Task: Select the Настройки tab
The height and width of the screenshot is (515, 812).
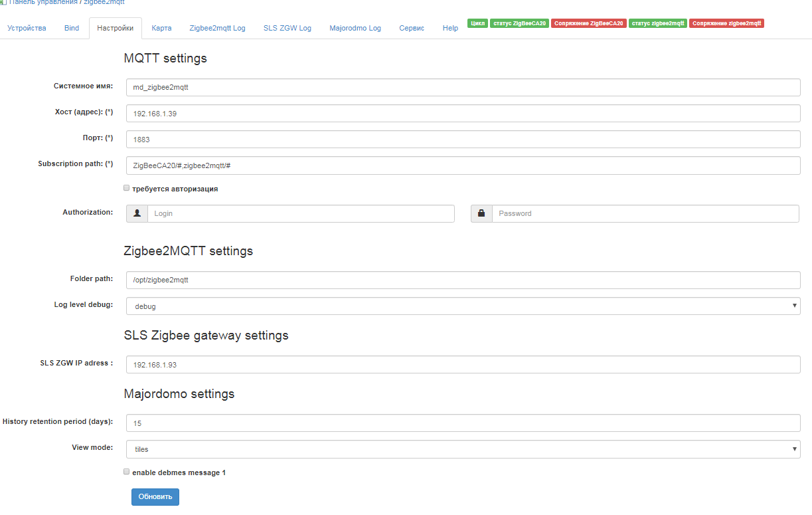Action: pyautogui.click(x=115, y=28)
